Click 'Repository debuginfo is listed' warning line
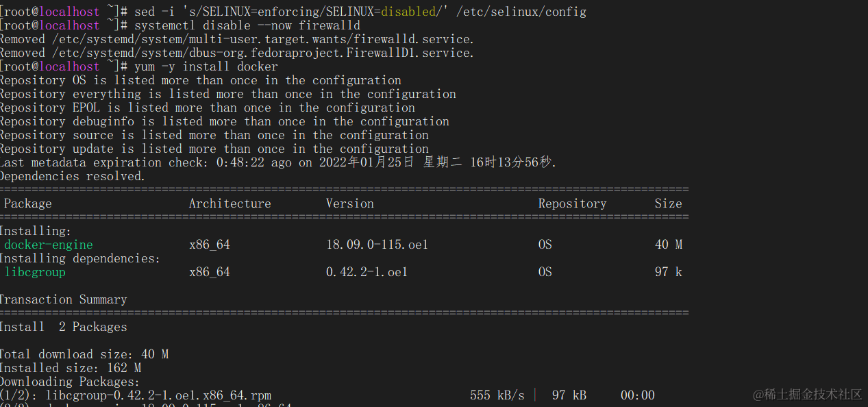868x407 pixels. (x=225, y=121)
